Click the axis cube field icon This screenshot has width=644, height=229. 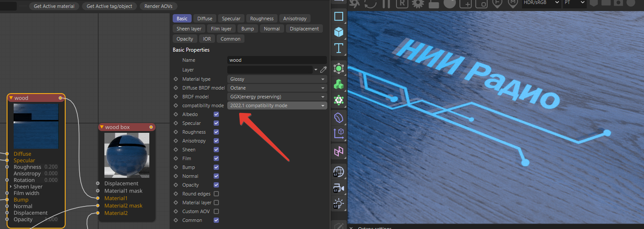[338, 133]
